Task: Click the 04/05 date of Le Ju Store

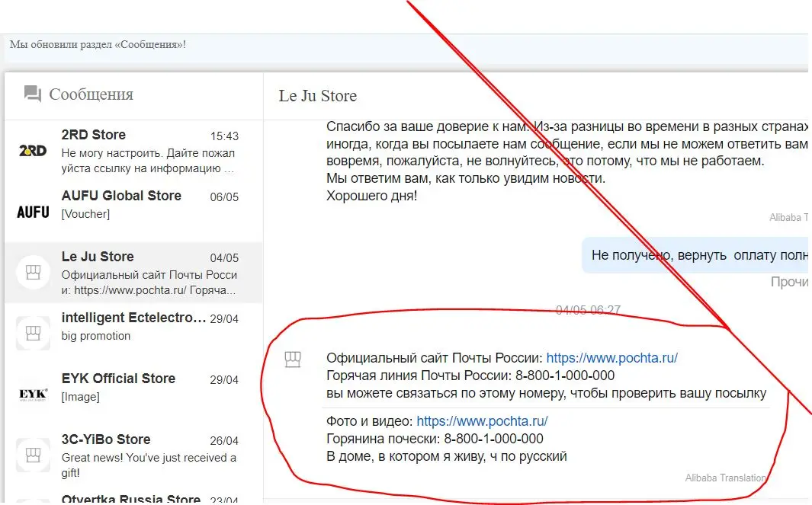Action: click(224, 258)
